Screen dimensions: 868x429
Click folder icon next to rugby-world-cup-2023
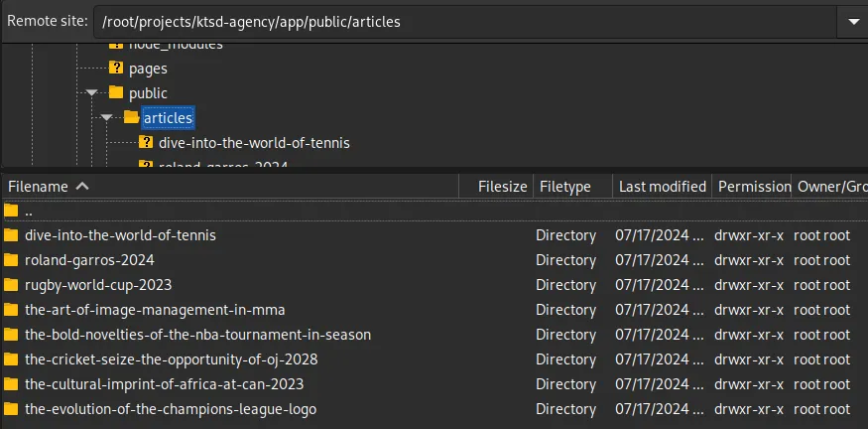[x=11, y=285]
